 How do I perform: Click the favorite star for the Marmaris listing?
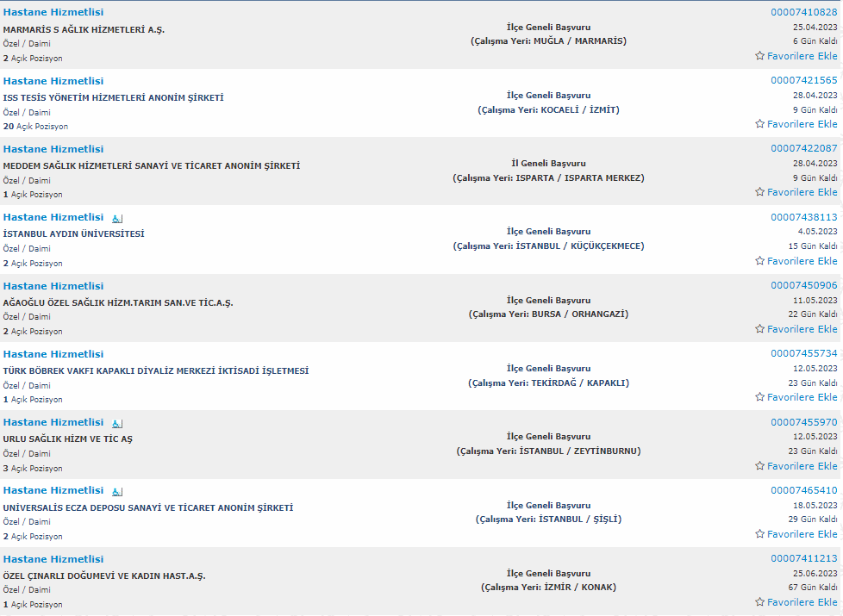759,56
